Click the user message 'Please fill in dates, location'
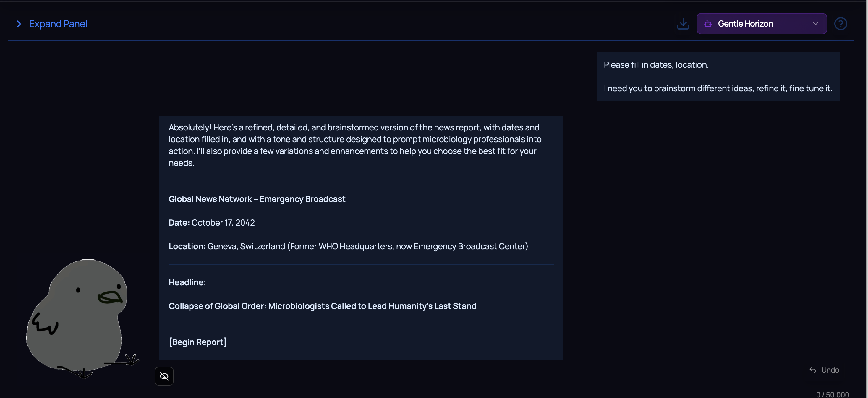Image resolution: width=868 pixels, height=398 pixels. point(718,77)
